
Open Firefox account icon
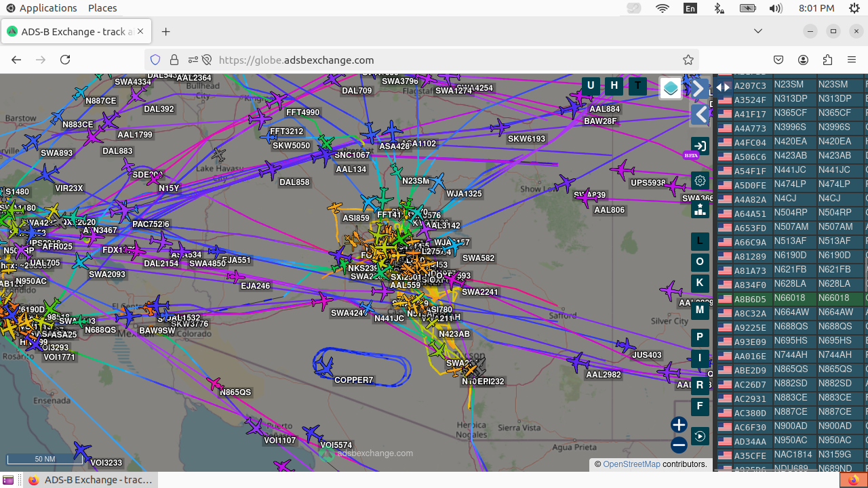tap(804, 60)
